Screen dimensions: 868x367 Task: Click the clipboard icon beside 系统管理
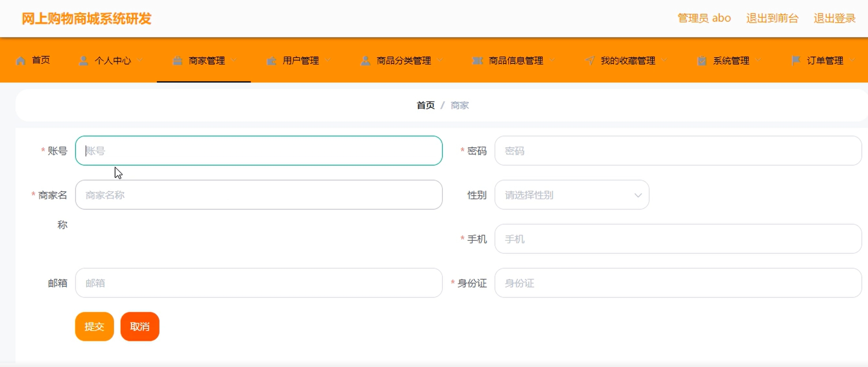point(702,60)
